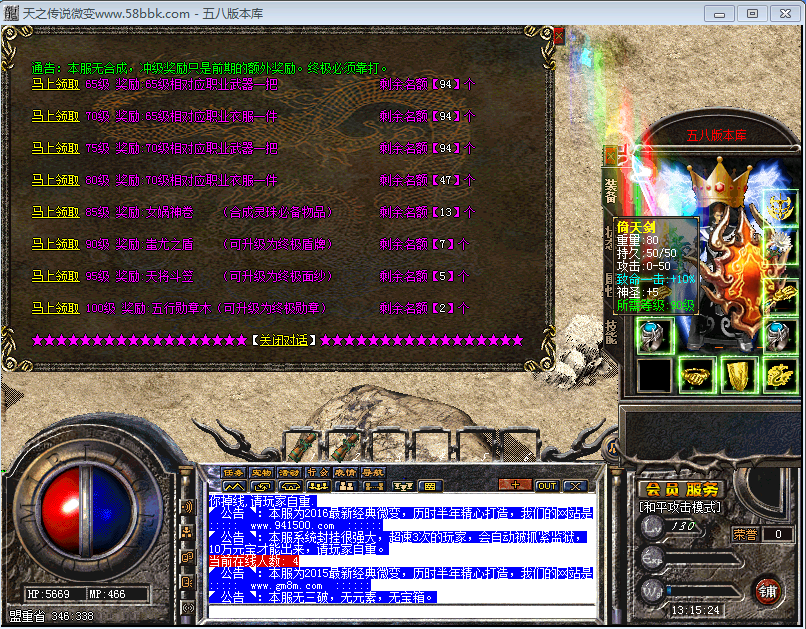Click the HP:5669 readout
This screenshot has width=806, height=629.
[48, 594]
